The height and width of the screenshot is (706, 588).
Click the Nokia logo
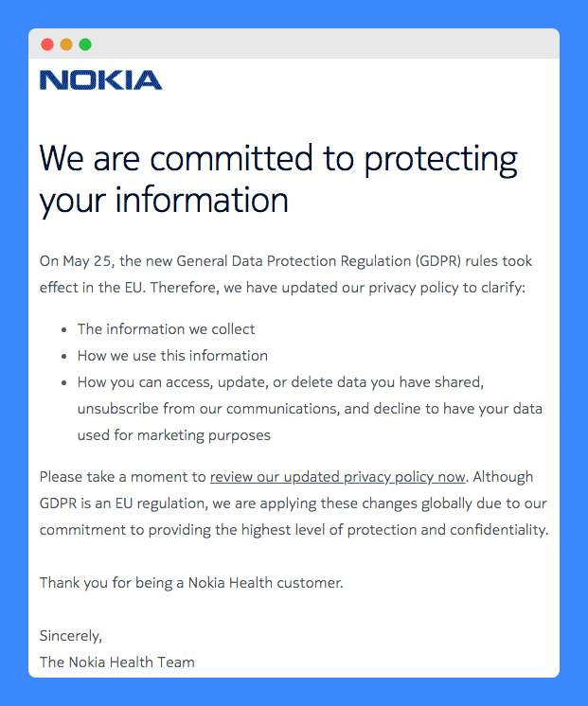click(101, 80)
